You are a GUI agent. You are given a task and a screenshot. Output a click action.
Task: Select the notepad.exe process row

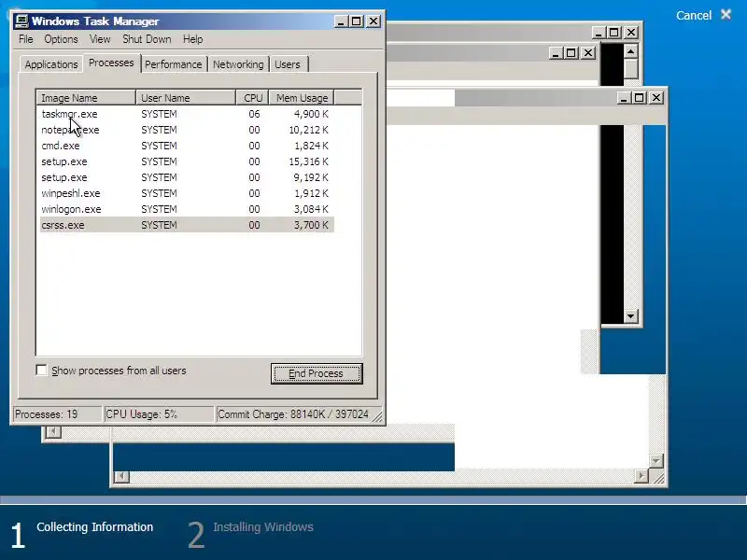[x=187, y=130]
